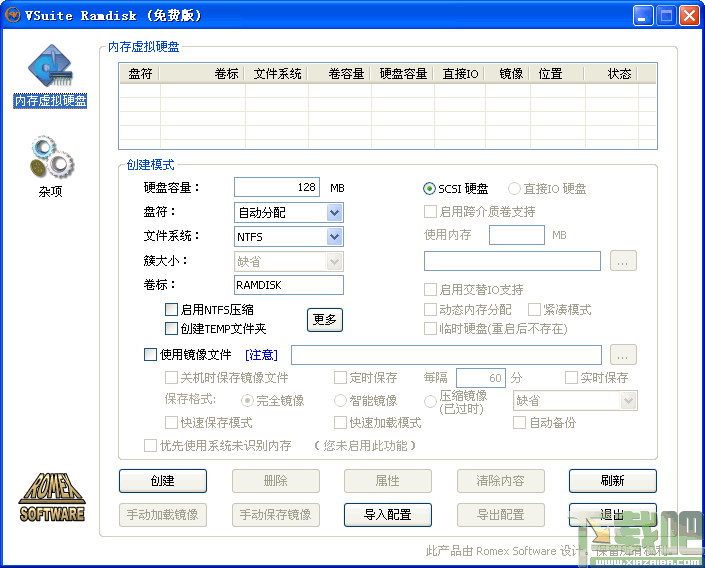Close the VSuite Ramdisk window
The width and height of the screenshot is (705, 568).
(689, 16)
